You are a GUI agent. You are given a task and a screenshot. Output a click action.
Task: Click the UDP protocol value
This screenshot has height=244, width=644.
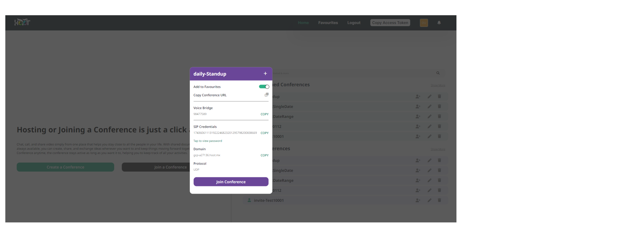coord(196,170)
